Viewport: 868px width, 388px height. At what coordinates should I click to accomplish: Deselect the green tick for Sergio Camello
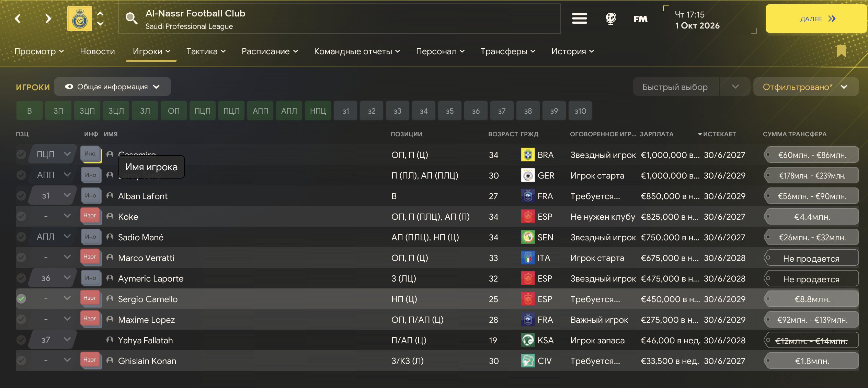click(x=21, y=299)
